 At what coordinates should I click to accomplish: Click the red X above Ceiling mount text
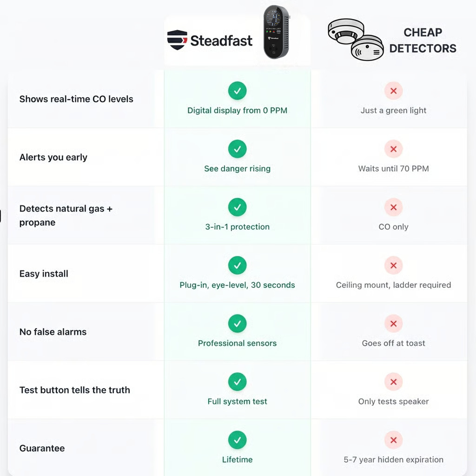click(393, 265)
